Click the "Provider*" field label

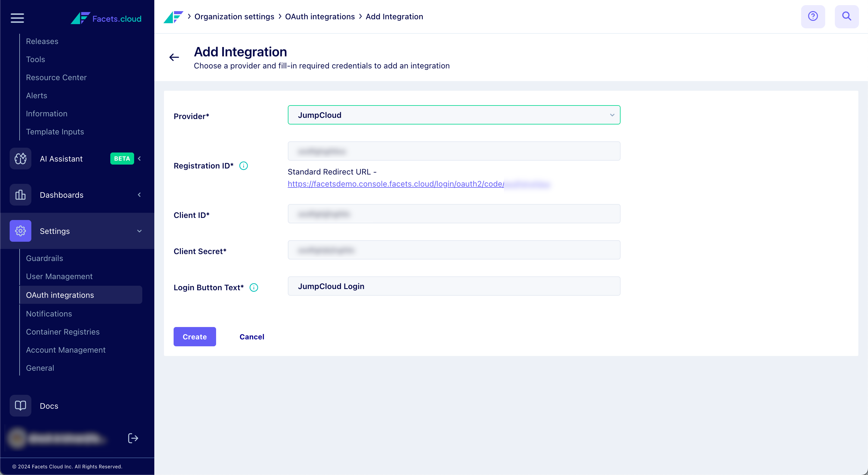click(x=191, y=116)
